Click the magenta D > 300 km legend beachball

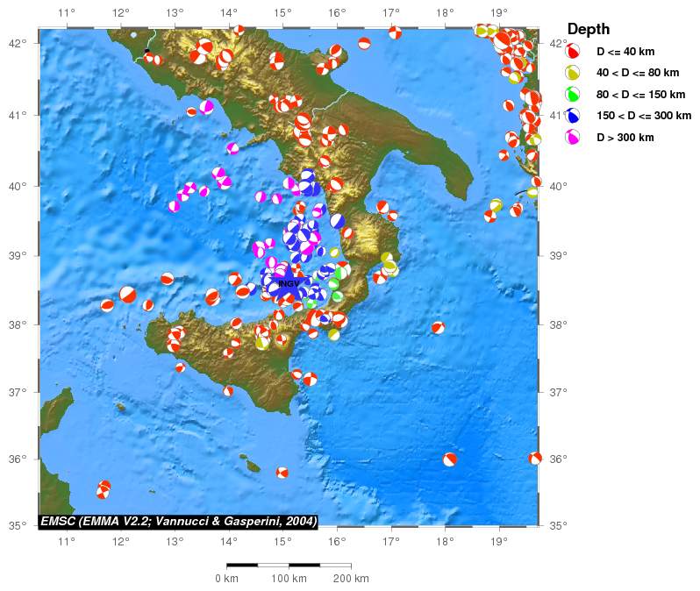pyautogui.click(x=572, y=137)
